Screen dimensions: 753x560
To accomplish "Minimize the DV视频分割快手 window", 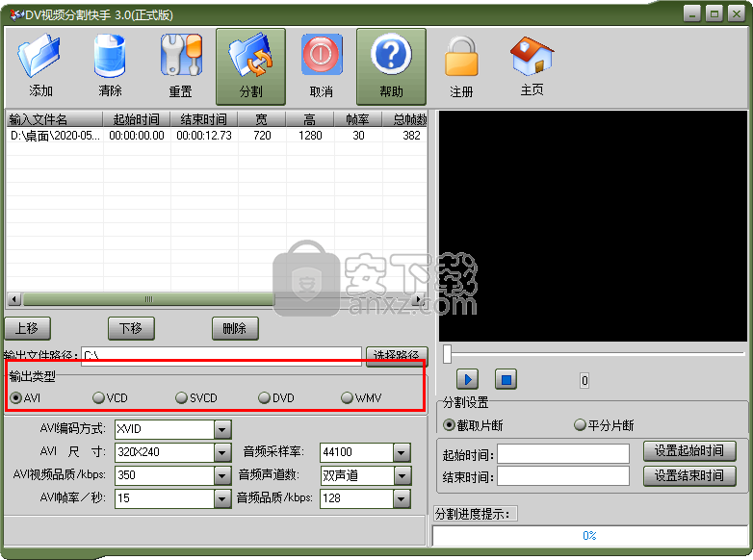I will point(692,13).
